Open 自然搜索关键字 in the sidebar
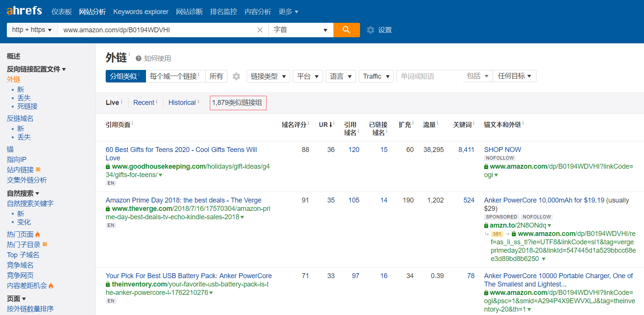Image resolution: width=644 pixels, height=315 pixels. click(30, 204)
